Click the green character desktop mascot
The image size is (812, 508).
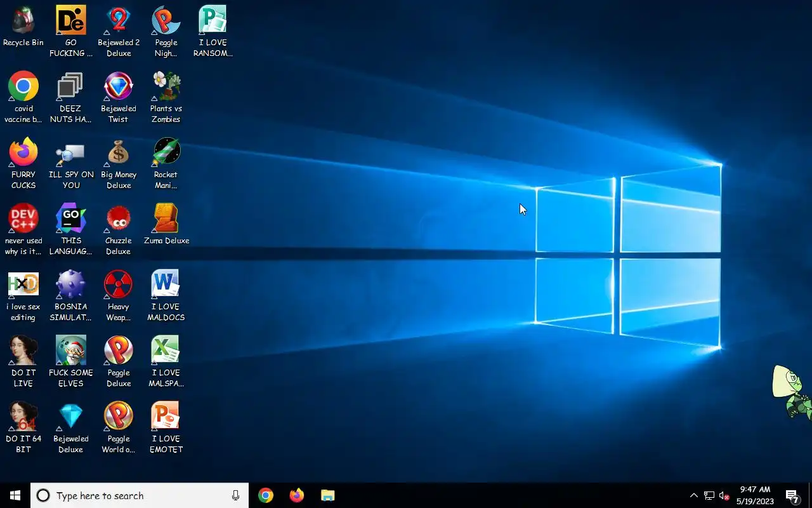coord(792,391)
